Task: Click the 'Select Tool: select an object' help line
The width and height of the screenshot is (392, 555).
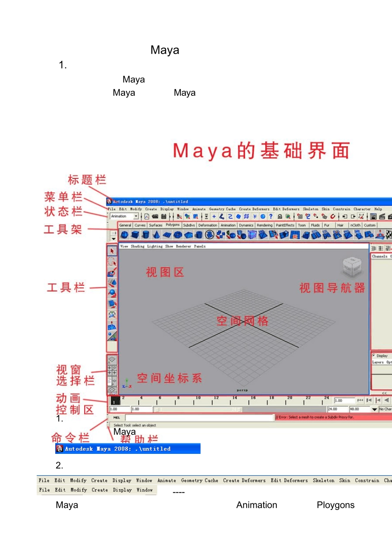Action: 135,425
